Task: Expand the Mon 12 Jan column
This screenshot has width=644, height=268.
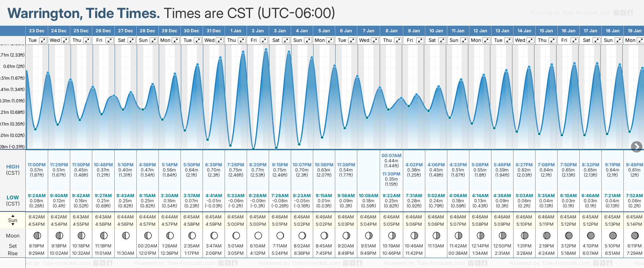Action: pyautogui.click(x=486, y=40)
